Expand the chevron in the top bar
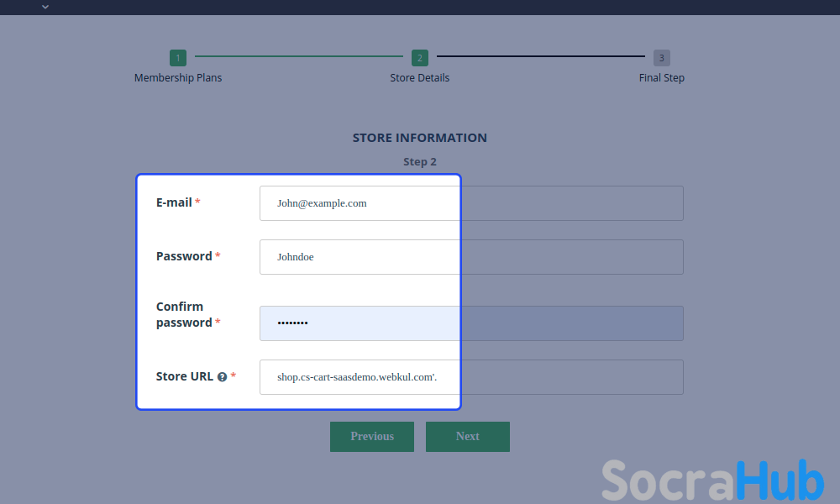 pos(45,7)
